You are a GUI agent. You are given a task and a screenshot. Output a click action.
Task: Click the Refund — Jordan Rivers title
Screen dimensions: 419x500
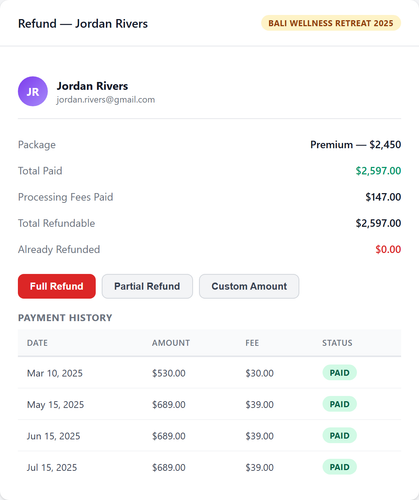tap(83, 24)
